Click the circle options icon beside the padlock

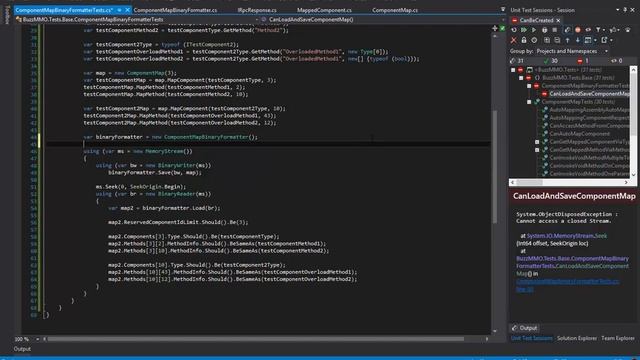pyautogui.click(x=534, y=40)
